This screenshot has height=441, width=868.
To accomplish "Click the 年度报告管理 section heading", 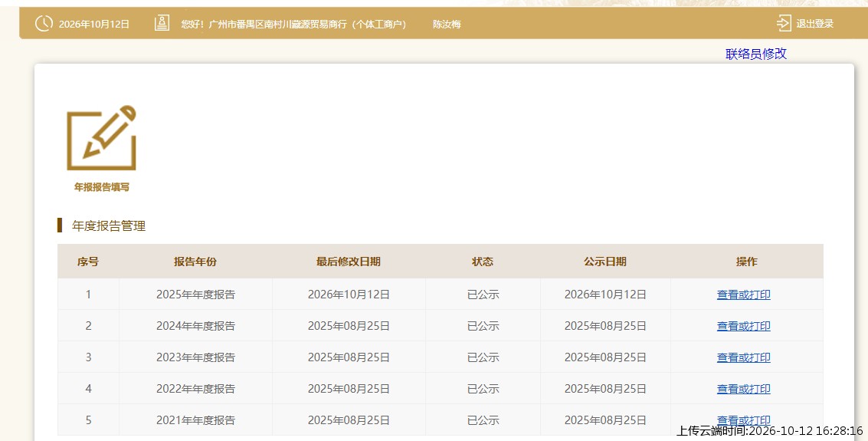I will coord(109,225).
